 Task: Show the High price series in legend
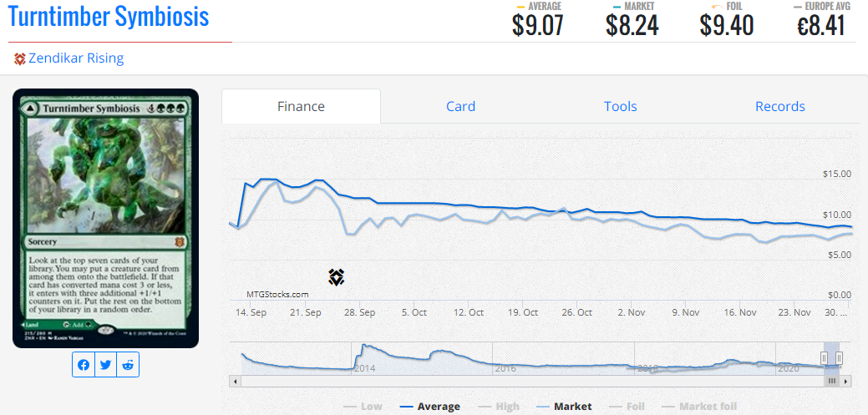[498, 407]
